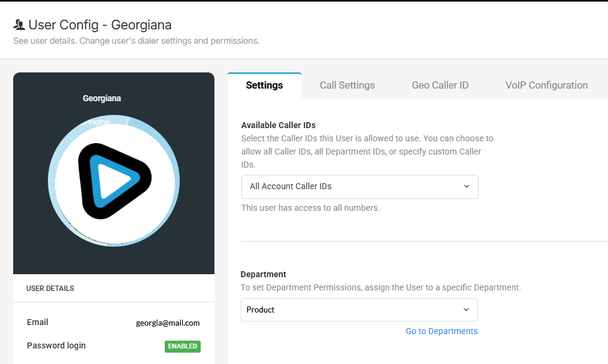This screenshot has height=364, width=608.
Task: Click the USER DETAILS section header
Action: point(50,289)
